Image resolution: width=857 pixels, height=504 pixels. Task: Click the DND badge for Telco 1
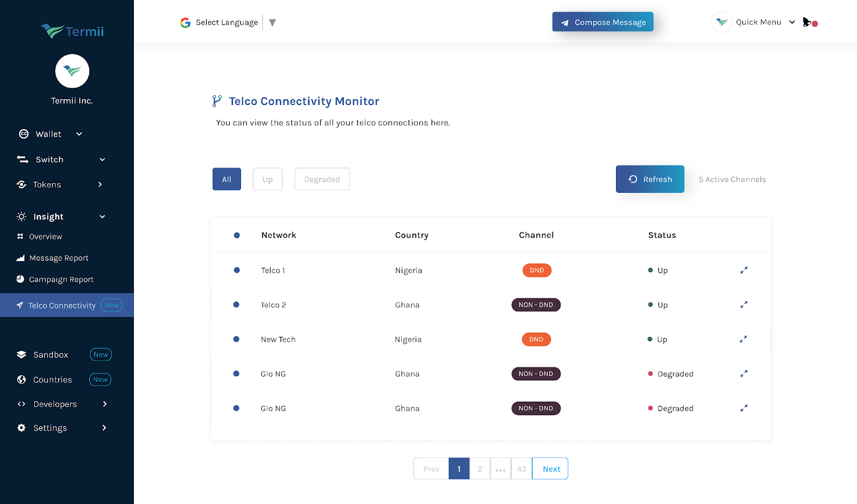[x=537, y=270]
